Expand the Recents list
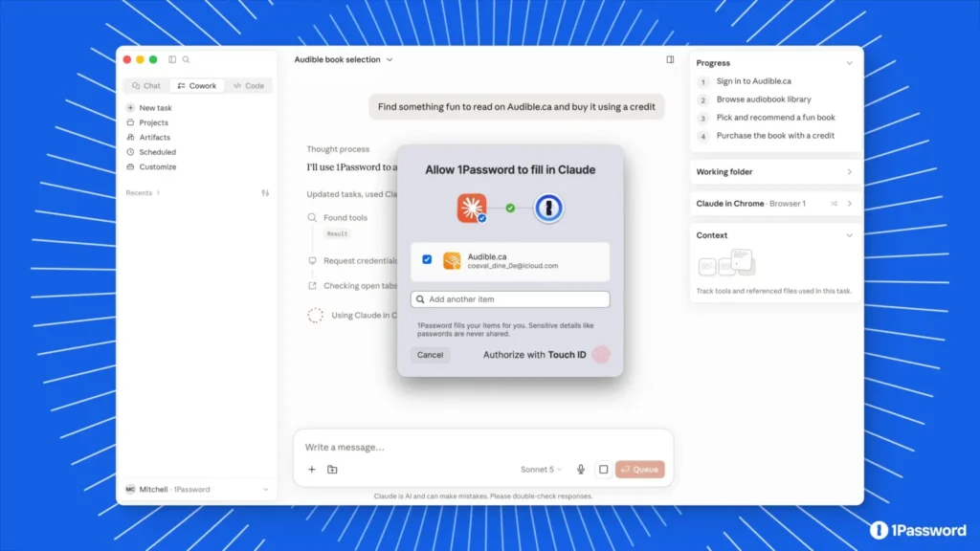 point(144,193)
